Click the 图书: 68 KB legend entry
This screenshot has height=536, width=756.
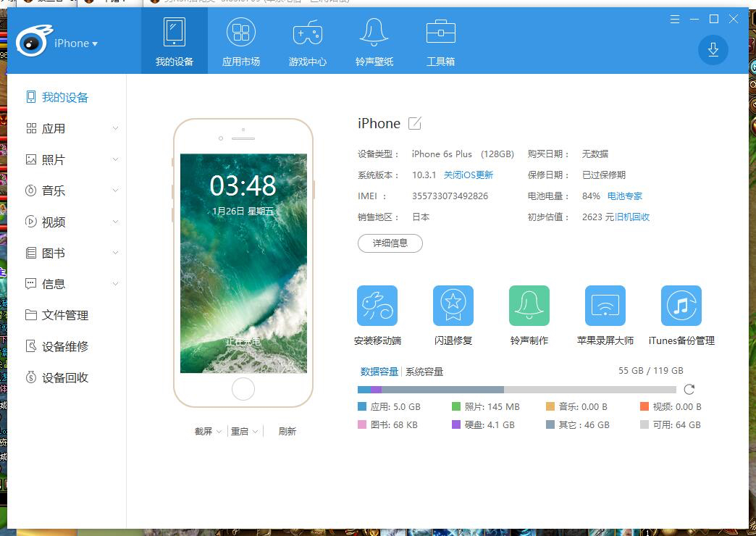click(387, 424)
